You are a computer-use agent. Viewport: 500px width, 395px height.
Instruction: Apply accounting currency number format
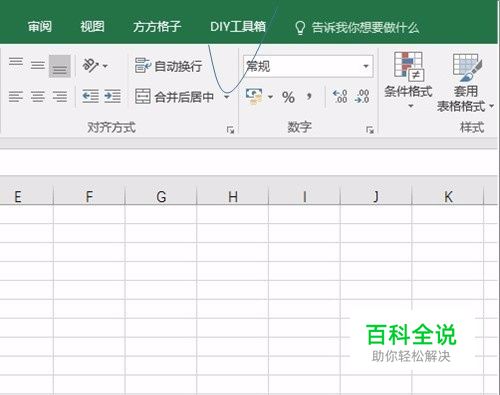[x=254, y=97]
